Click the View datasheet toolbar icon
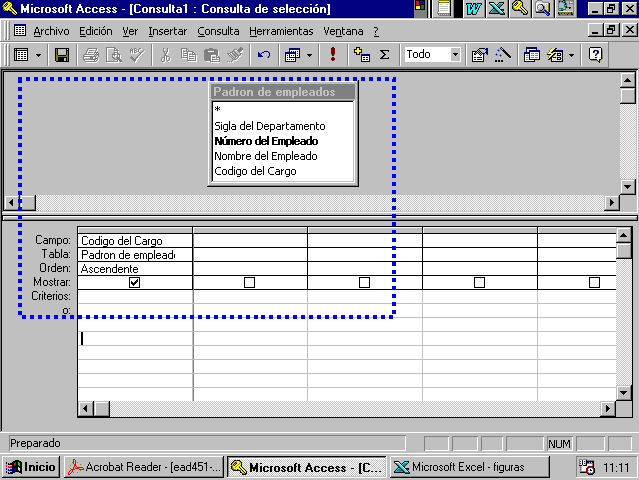Screen dimensions: 639x480 point(21,55)
